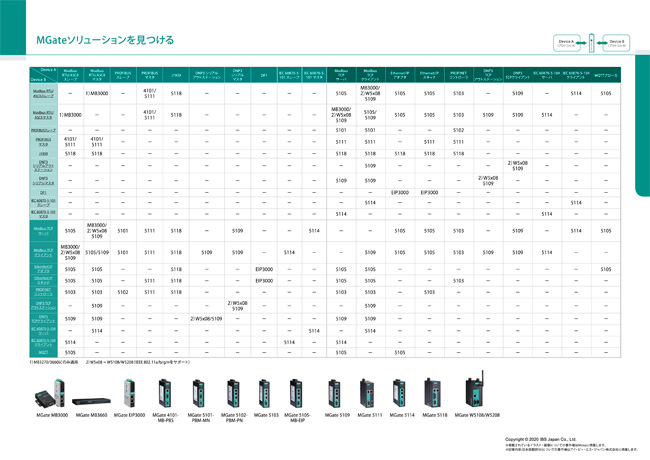
Task: Click the 'MGate 5105-MB-EIP' caption text
Action: [297, 417]
